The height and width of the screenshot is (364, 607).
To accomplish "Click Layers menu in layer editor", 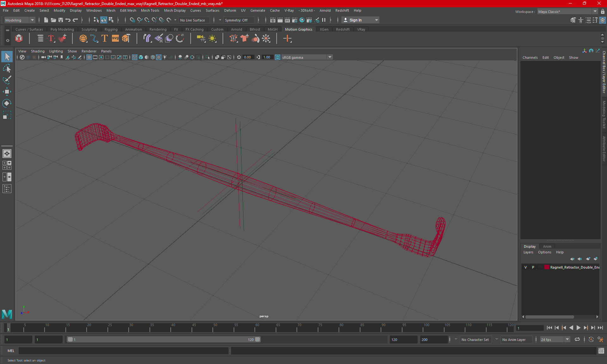I will click(x=528, y=252).
